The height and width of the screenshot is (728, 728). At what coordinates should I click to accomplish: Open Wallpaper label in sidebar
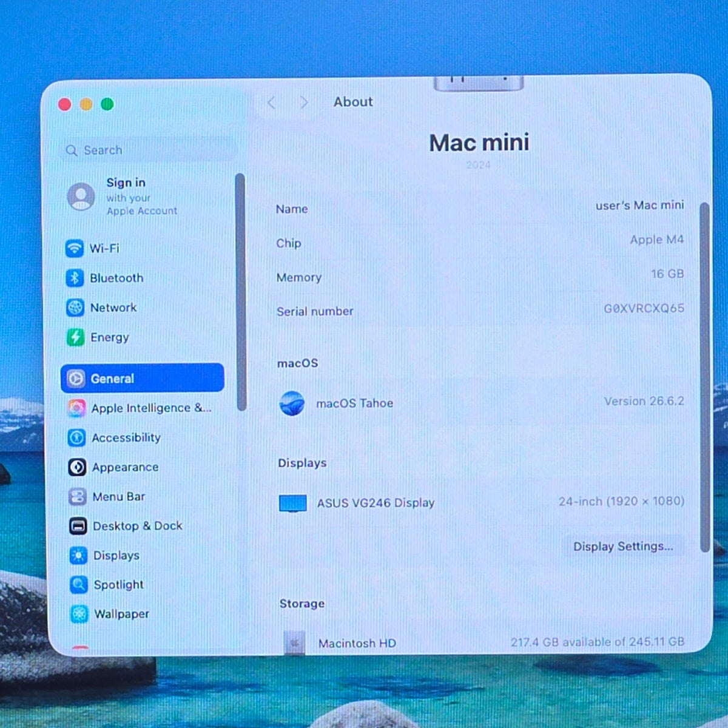[x=122, y=614]
